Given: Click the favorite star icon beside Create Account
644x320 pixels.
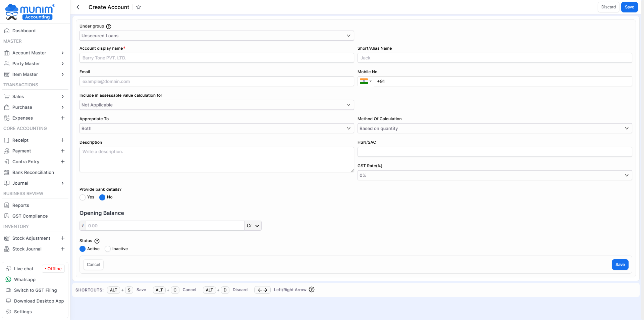Looking at the screenshot, I should click(139, 7).
